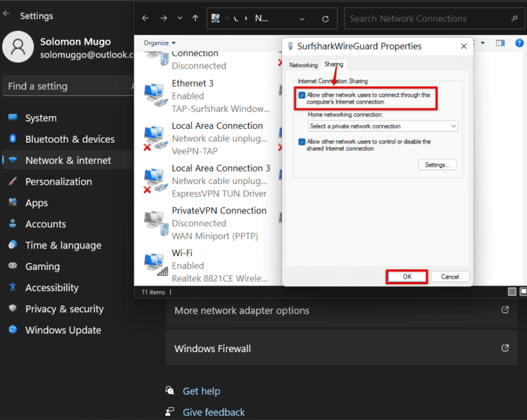Refresh the Network Connections window
This screenshot has height=420, width=527.
tap(325, 19)
